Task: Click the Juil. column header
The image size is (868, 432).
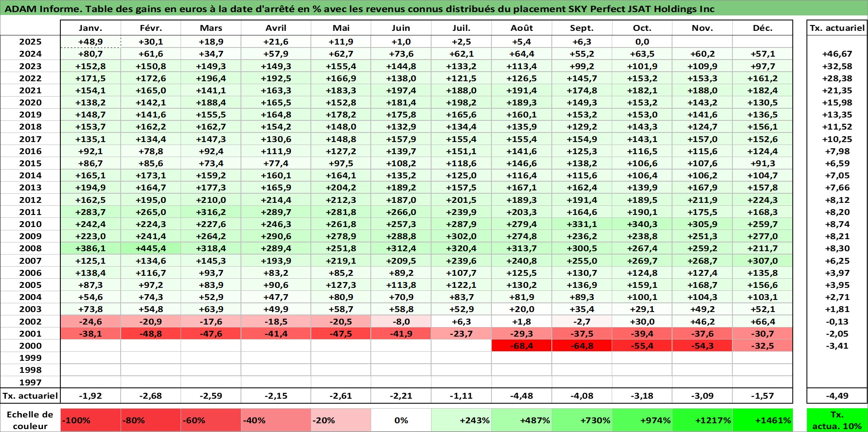Action: click(461, 28)
